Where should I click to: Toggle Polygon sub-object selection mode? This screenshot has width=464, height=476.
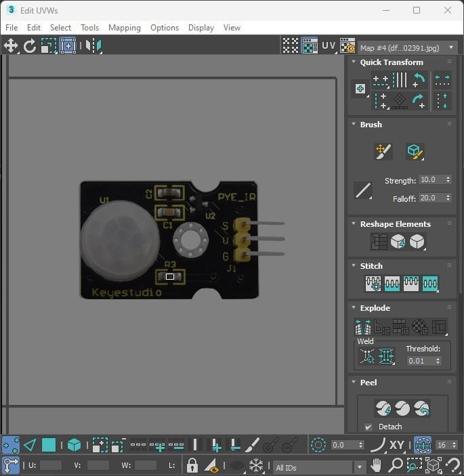[x=49, y=446]
